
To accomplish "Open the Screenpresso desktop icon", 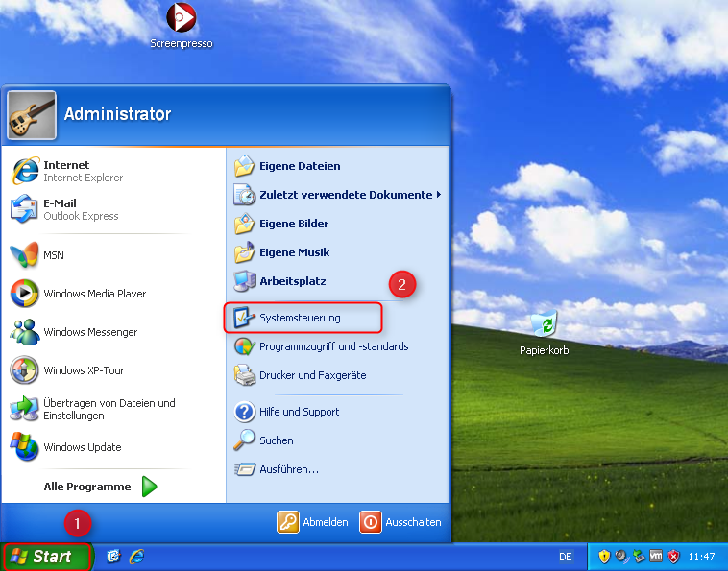I will 181,18.
